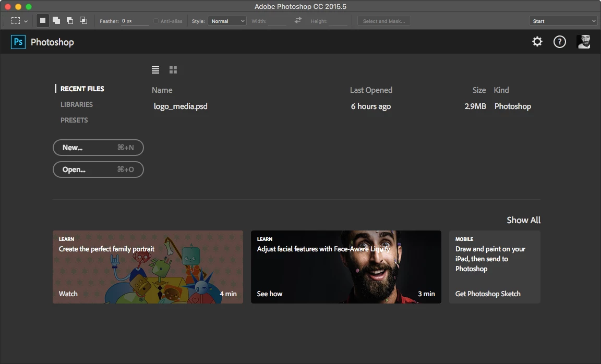Viewport: 601px width, 364px height.
Task: Select the Recent Files tab
Action: [82, 89]
